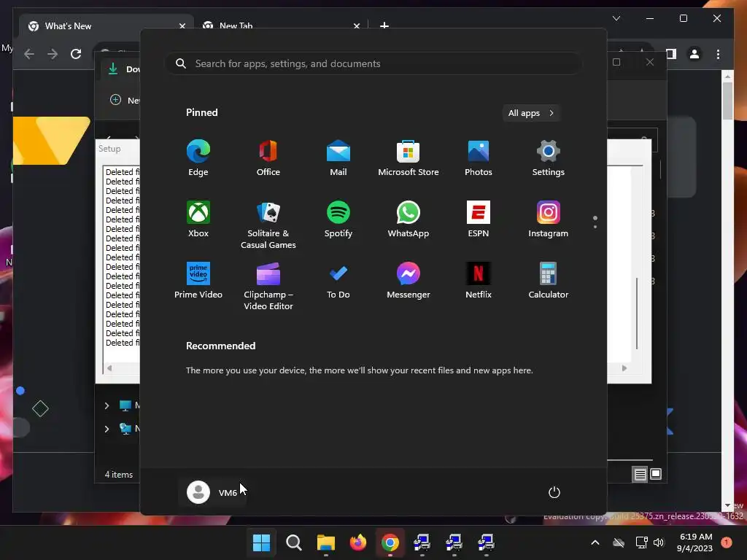Open the Messenger app
Viewport: 747px width, 560px height.
tap(409, 281)
